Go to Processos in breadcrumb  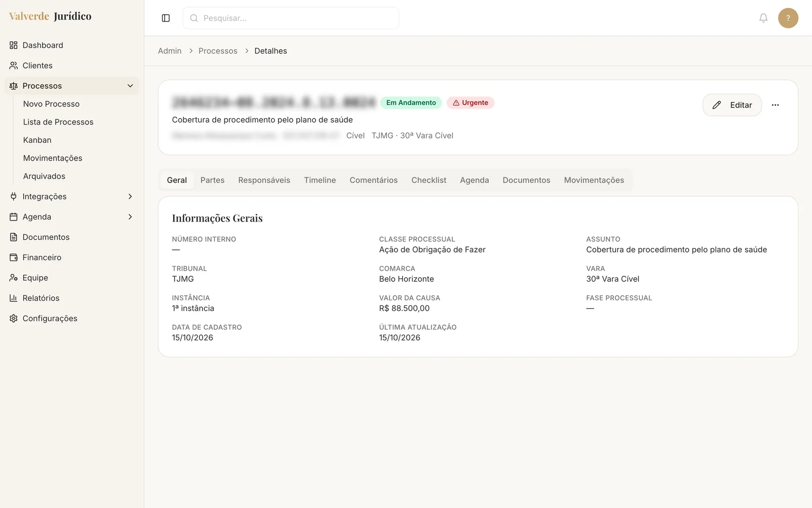(218, 51)
